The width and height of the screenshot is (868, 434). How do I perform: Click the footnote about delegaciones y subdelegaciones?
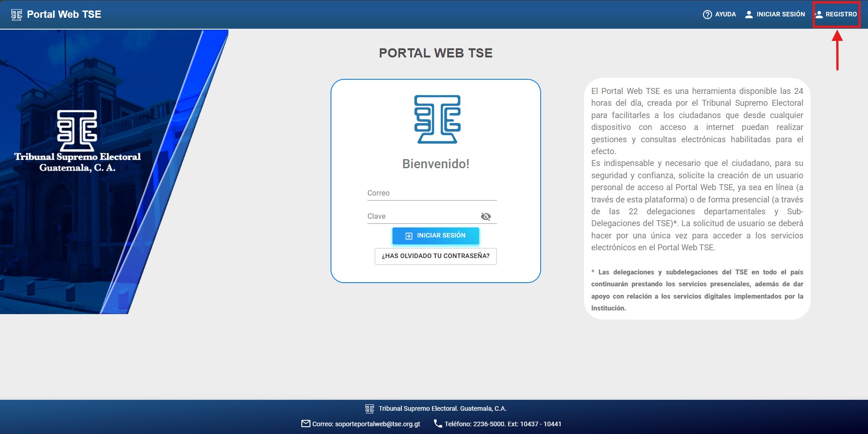(x=697, y=290)
